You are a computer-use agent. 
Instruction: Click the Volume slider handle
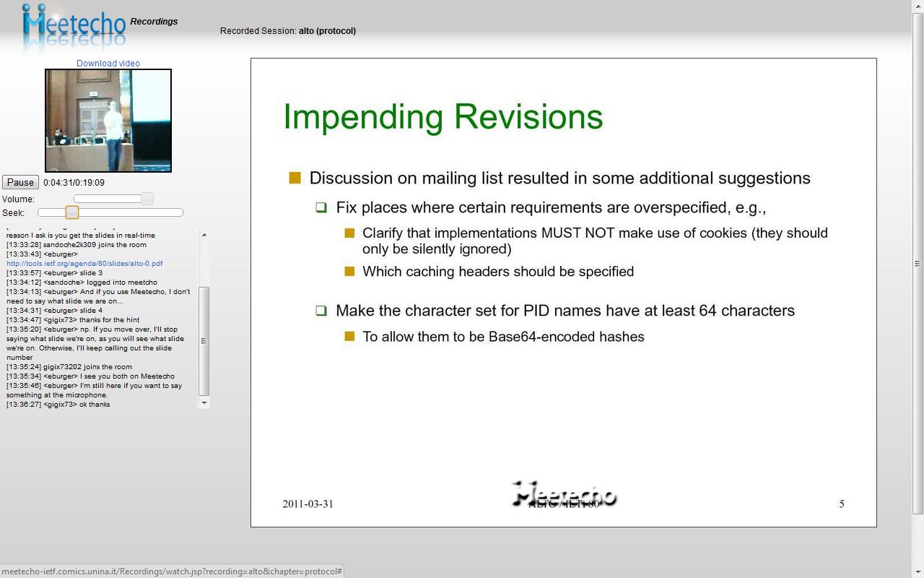click(147, 199)
